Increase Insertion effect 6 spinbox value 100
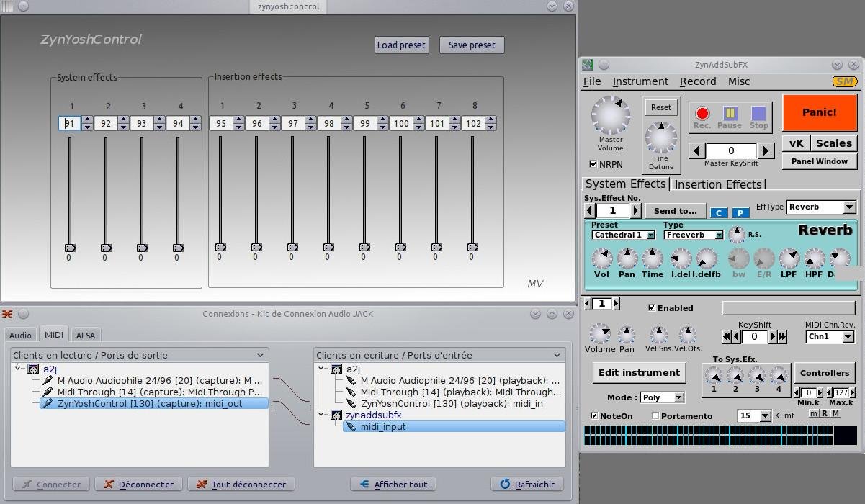 click(x=418, y=120)
